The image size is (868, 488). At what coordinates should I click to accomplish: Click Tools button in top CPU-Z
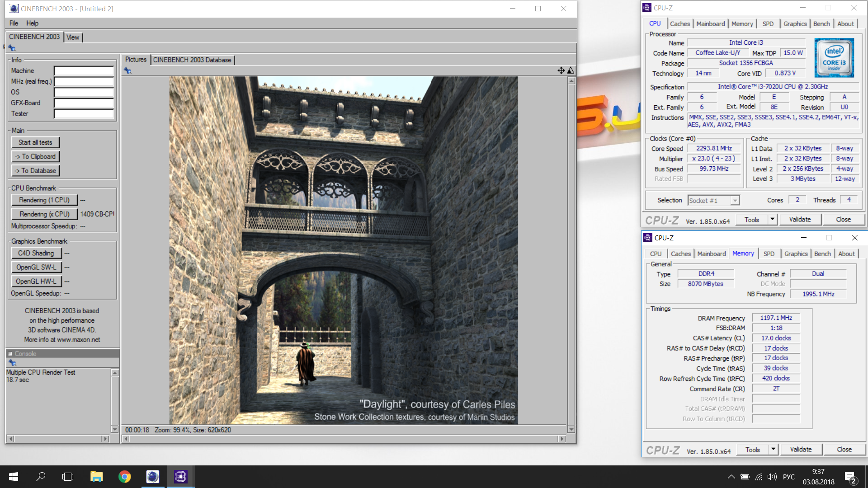pyautogui.click(x=752, y=220)
